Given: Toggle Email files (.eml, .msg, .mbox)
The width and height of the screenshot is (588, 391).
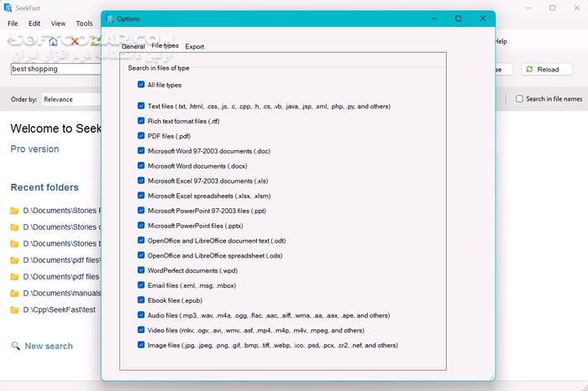Looking at the screenshot, I should (x=141, y=285).
